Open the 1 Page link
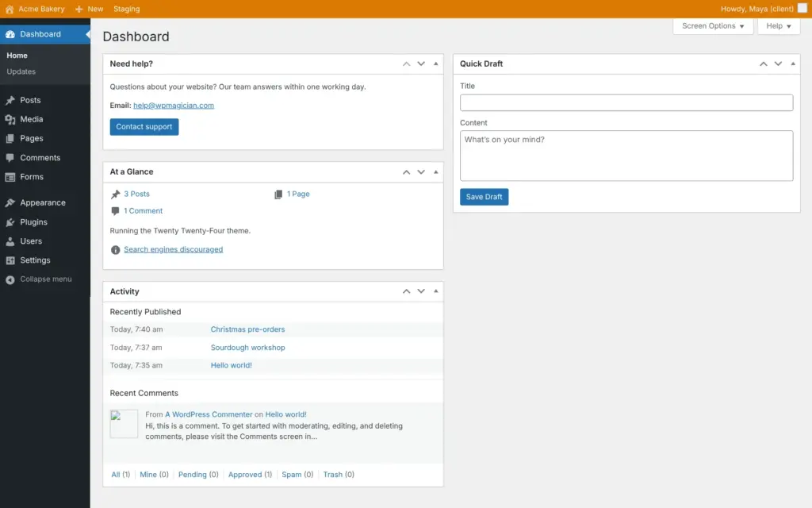812x508 pixels. pos(298,194)
